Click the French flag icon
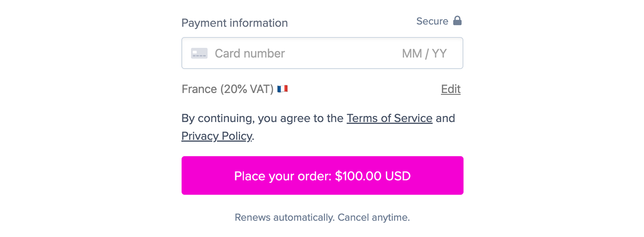The width and height of the screenshot is (644, 237). (x=282, y=89)
